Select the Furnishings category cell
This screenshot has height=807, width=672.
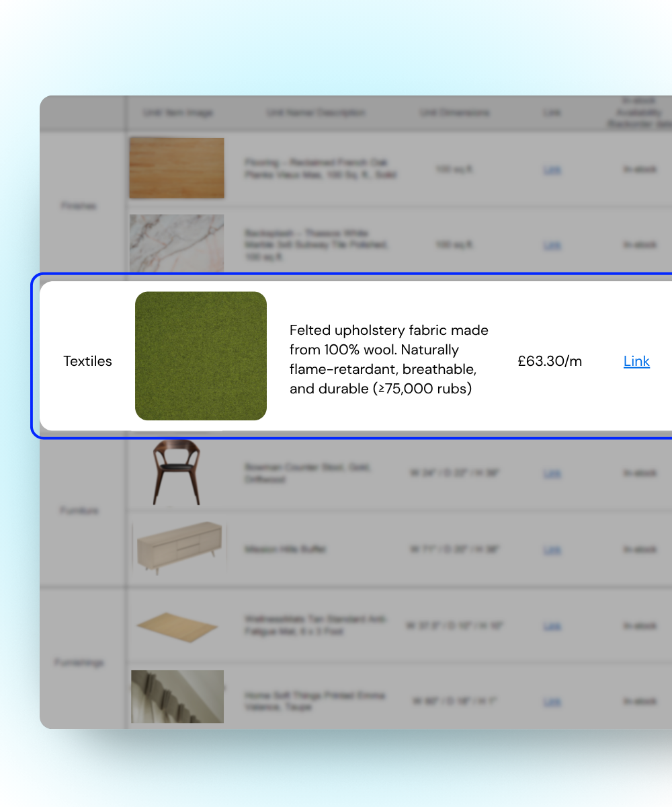click(x=79, y=662)
